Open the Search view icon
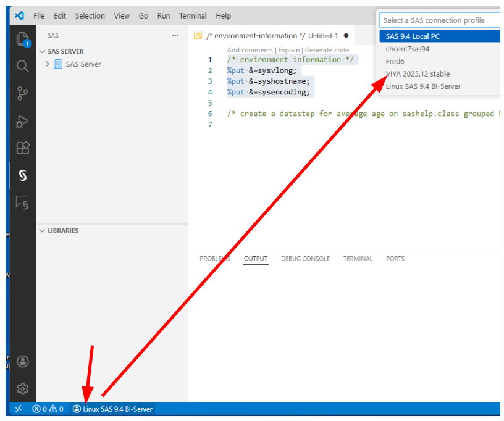 (x=22, y=66)
